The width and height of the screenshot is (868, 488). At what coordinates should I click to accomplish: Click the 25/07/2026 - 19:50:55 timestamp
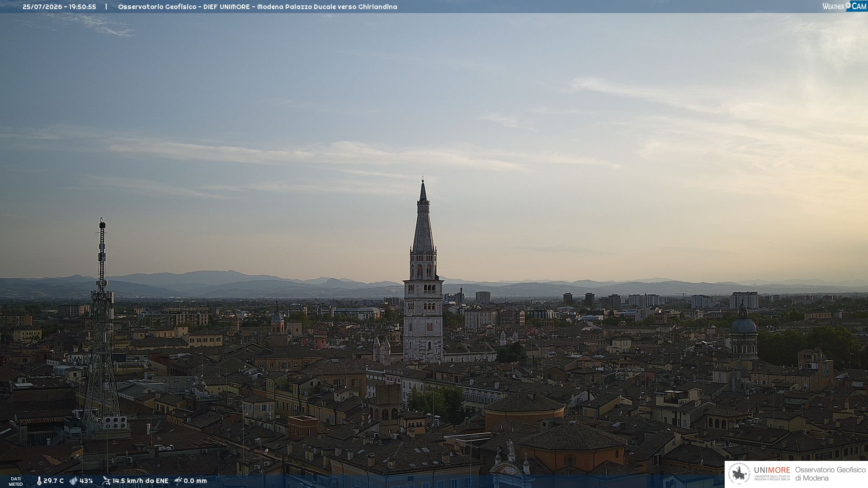click(x=59, y=7)
